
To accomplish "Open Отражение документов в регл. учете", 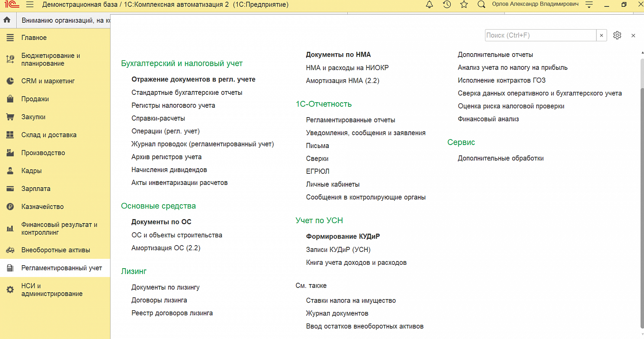I will tap(193, 79).
